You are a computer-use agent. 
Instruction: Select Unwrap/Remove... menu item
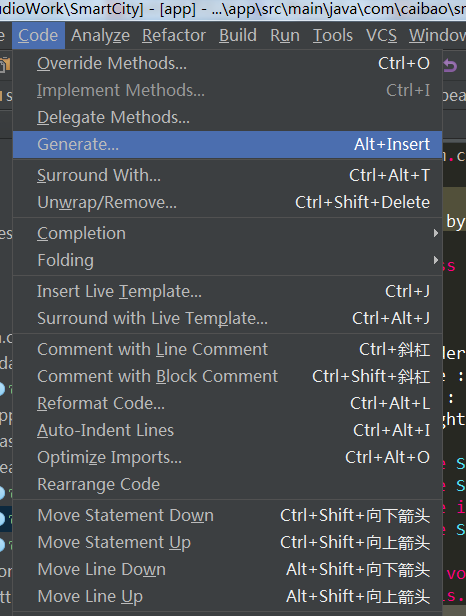click(227, 202)
